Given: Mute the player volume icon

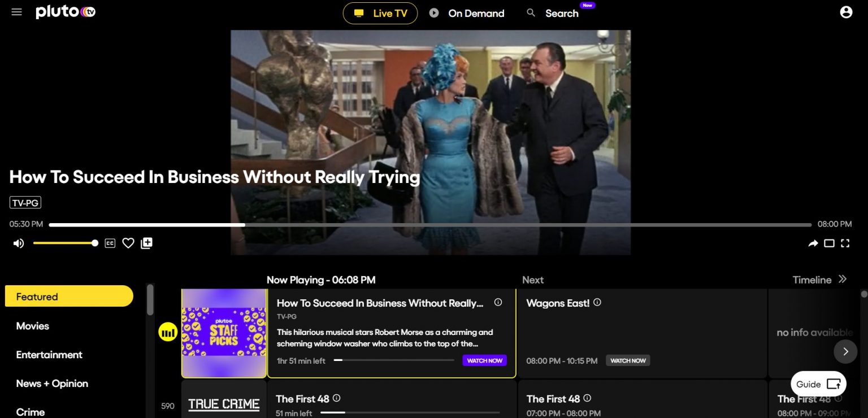Looking at the screenshot, I should click(x=18, y=243).
